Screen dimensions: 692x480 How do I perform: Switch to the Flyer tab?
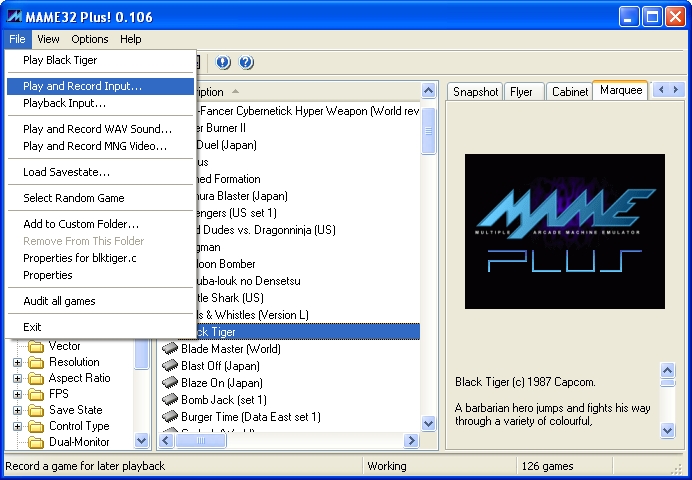(521, 92)
